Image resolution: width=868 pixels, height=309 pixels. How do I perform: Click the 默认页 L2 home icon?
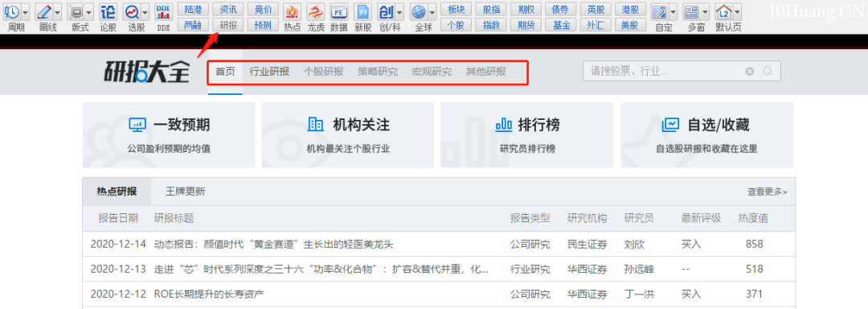coord(723,11)
